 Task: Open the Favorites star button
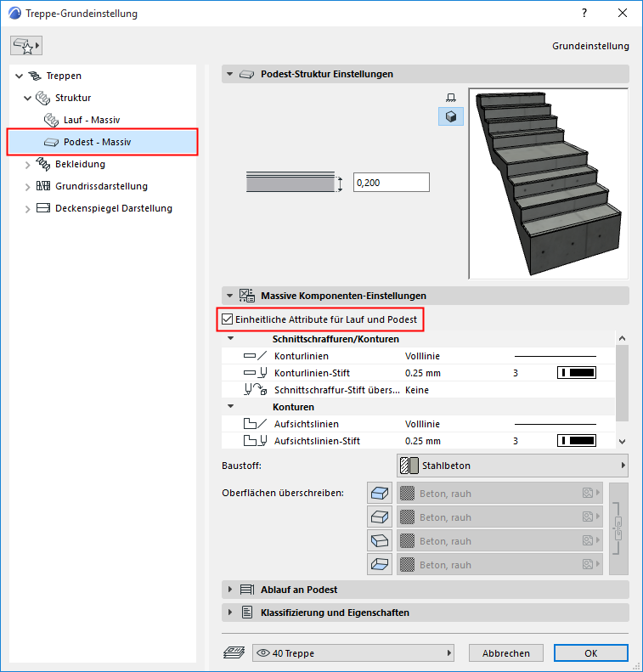26,45
